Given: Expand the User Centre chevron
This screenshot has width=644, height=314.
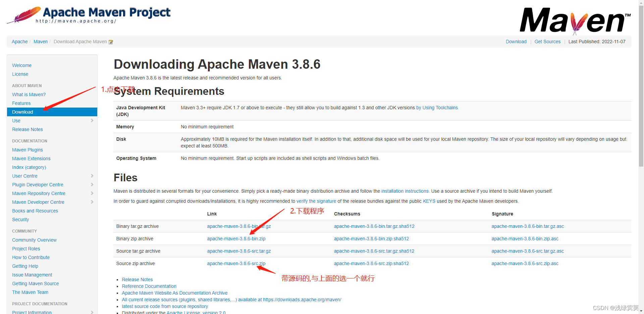Looking at the screenshot, I should click(x=92, y=176).
